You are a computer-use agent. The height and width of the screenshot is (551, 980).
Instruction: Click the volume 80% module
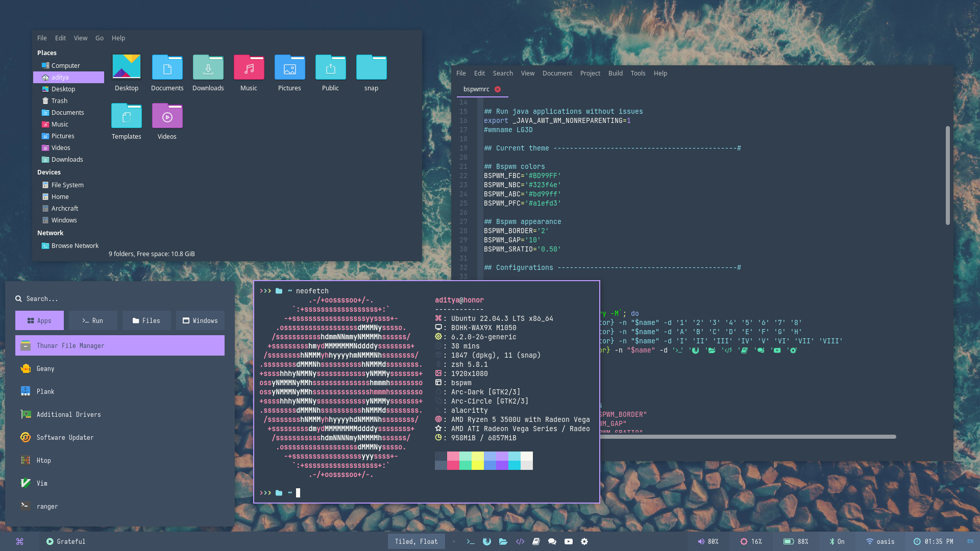click(x=708, y=541)
